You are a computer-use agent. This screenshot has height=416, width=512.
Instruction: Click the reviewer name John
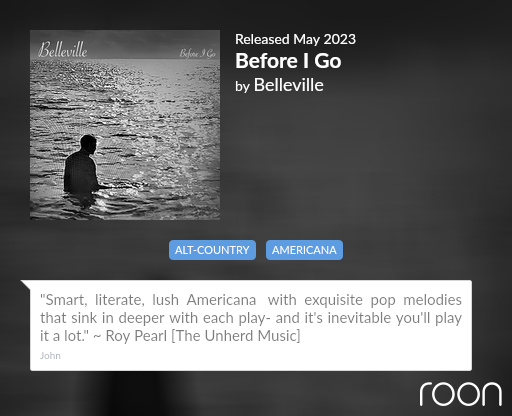(50, 356)
